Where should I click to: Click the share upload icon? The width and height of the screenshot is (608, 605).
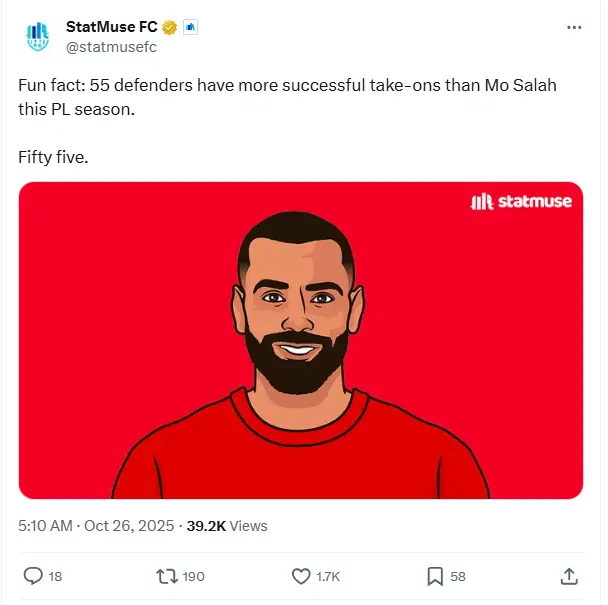click(569, 576)
